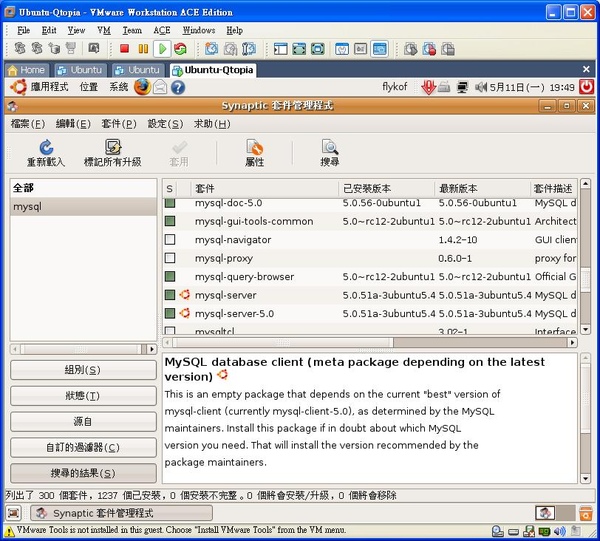Select 全部 in the left filter list
The width and height of the screenshot is (600, 541).
(x=83, y=188)
